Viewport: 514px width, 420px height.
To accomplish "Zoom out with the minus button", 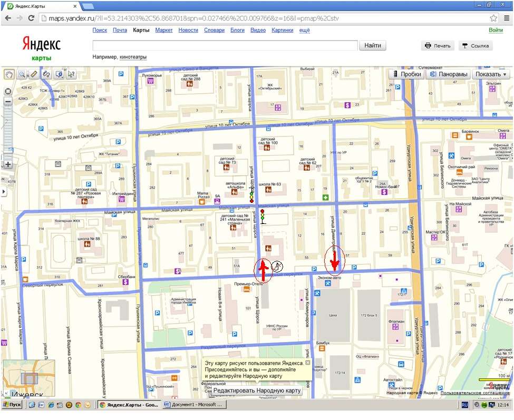I will point(8,102).
